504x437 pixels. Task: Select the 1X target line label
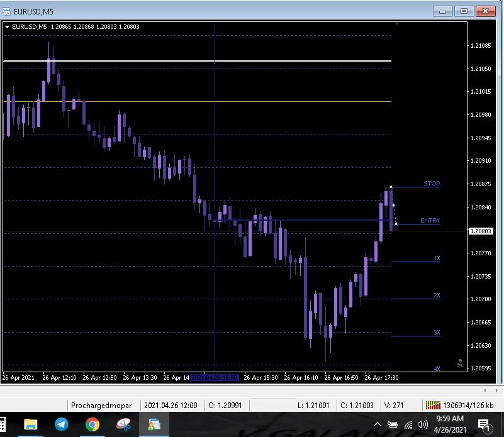pos(437,258)
